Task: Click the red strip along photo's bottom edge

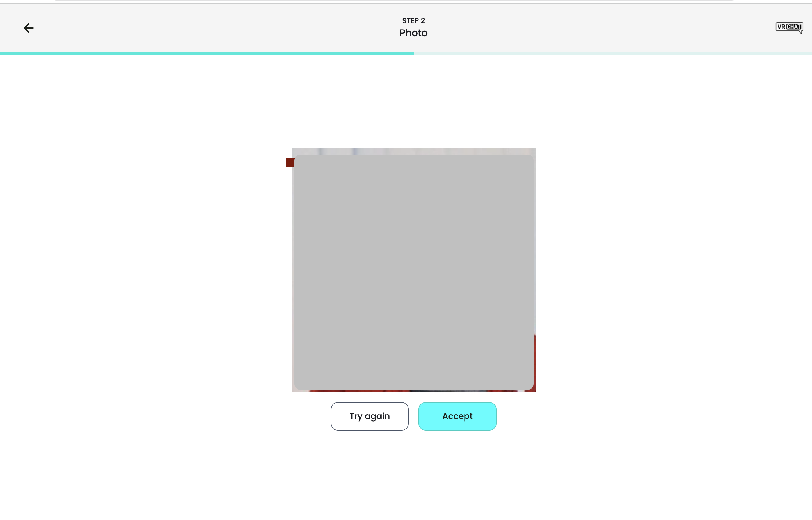Action: click(x=358, y=391)
